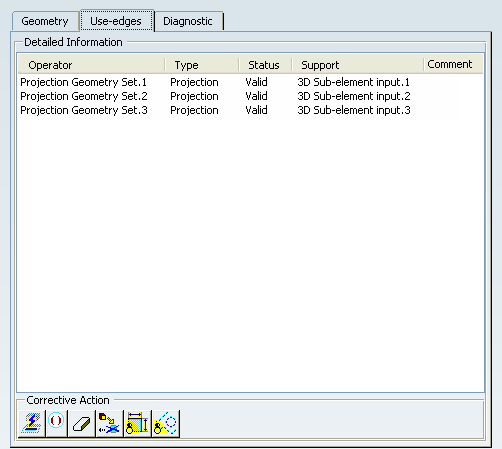Viewport: 502px width, 449px height.
Task: Click the Activate/Deactivate parentheses icon
Action: [x=56, y=423]
